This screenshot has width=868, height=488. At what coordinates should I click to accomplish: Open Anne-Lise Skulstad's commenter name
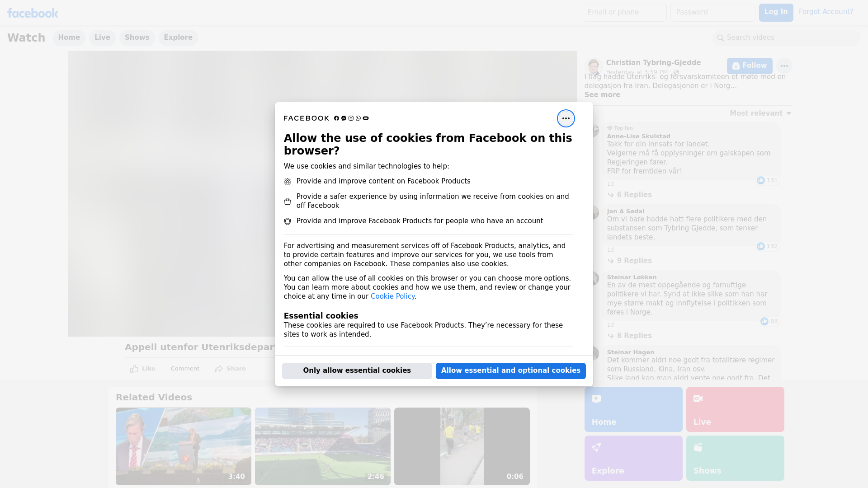(638, 136)
